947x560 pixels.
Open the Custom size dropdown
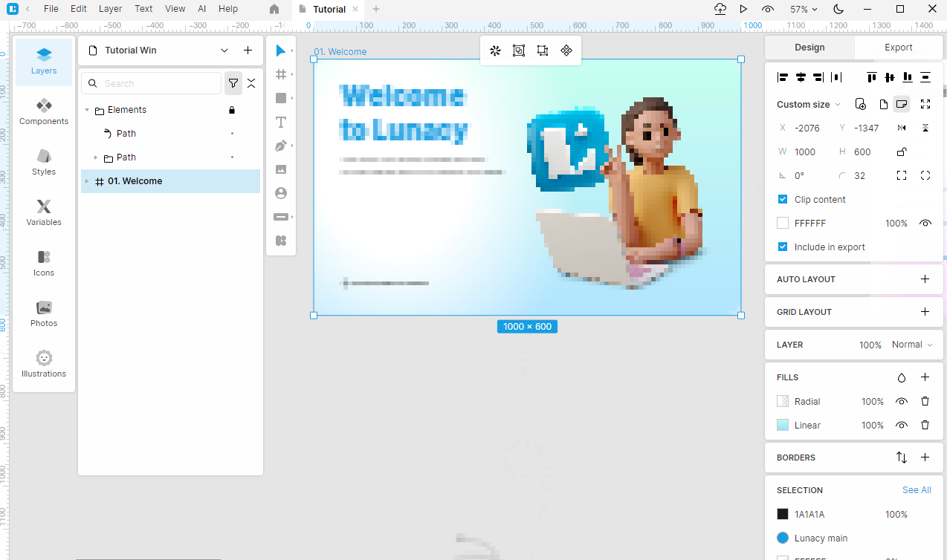pyautogui.click(x=809, y=105)
